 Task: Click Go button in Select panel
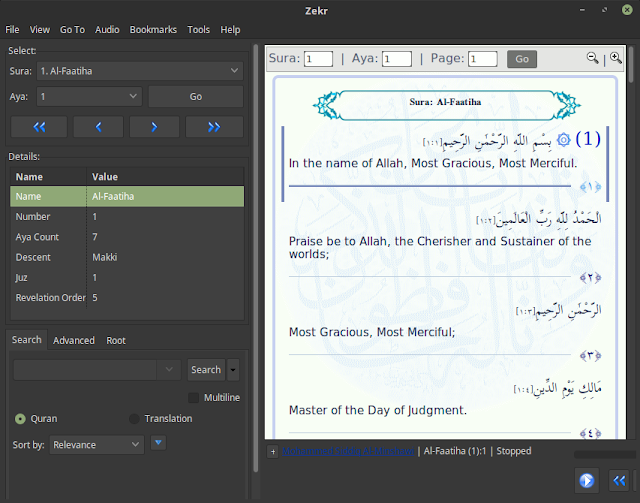coord(196,97)
